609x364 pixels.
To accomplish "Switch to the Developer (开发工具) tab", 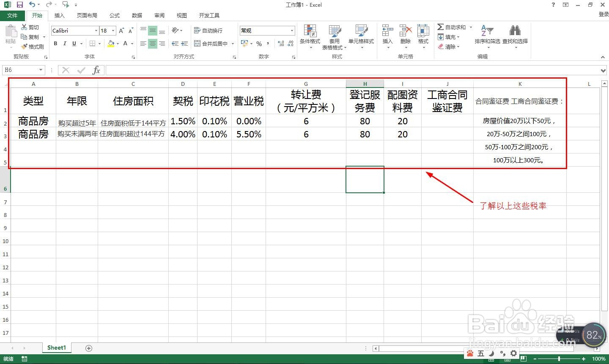I will coord(209,15).
